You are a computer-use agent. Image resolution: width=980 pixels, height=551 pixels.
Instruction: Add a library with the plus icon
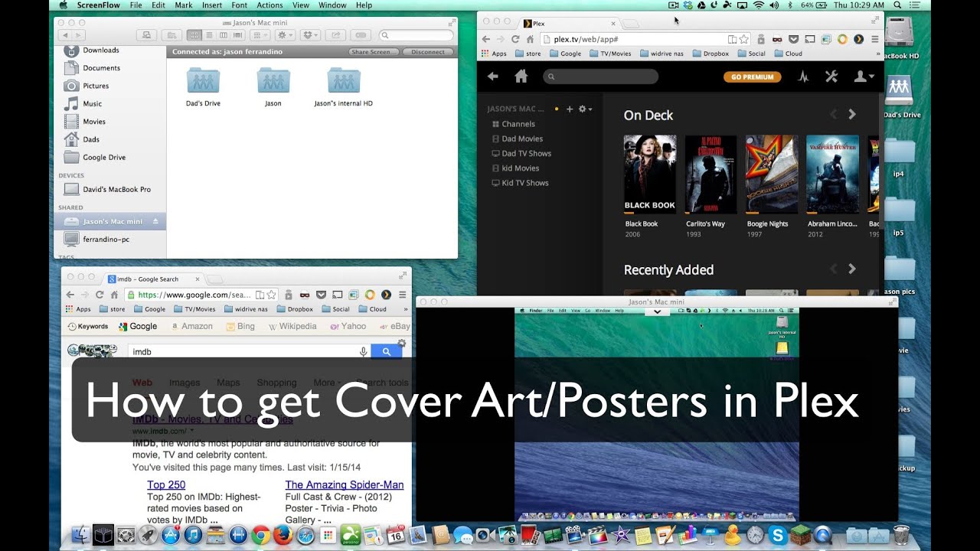(570, 109)
